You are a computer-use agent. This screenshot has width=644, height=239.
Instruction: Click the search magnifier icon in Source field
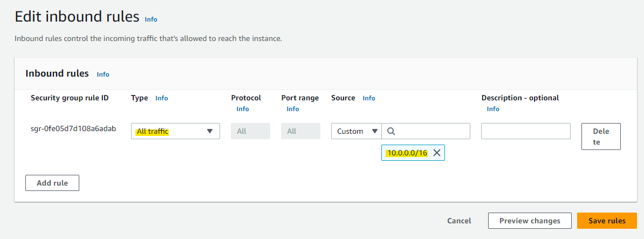point(391,131)
